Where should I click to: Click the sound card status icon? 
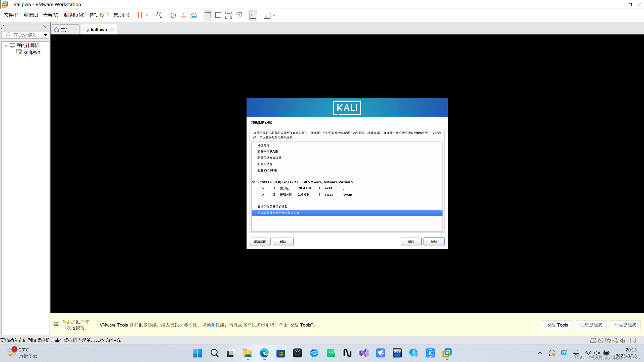[x=623, y=340]
